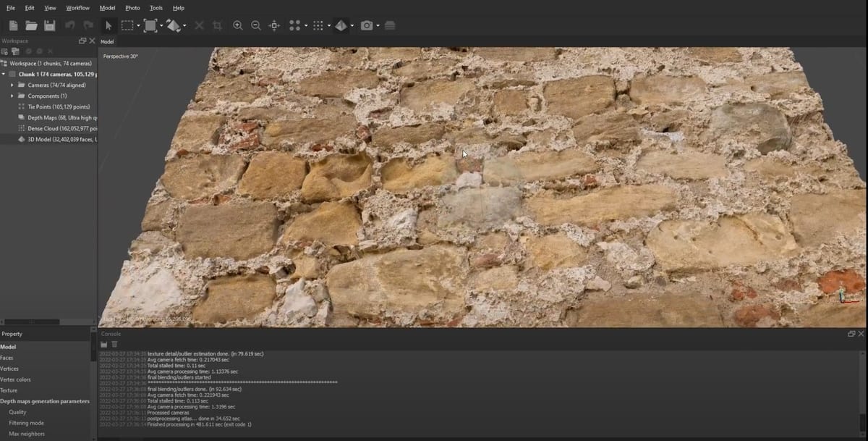Screen dimensions: 868x441
Task: Open the Tools menu
Action: [156, 8]
